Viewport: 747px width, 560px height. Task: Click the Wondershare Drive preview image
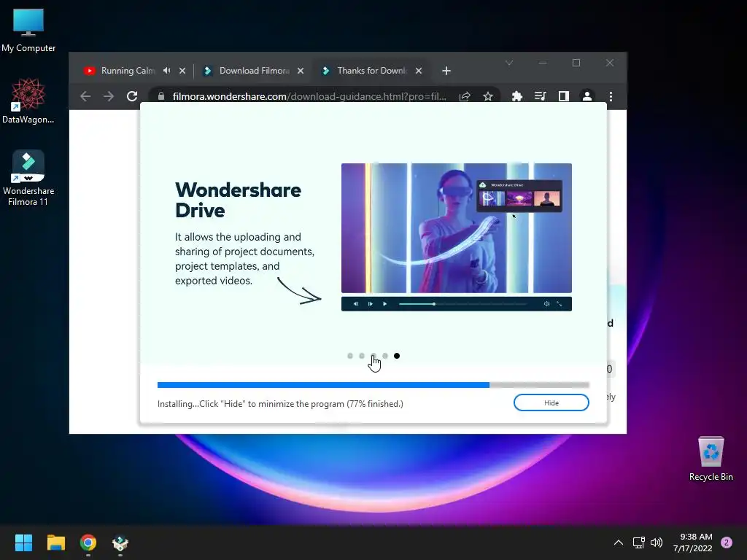click(457, 228)
